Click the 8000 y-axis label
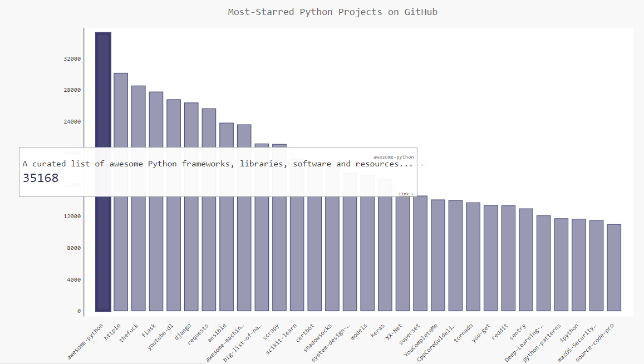The image size is (644, 364). (x=74, y=248)
